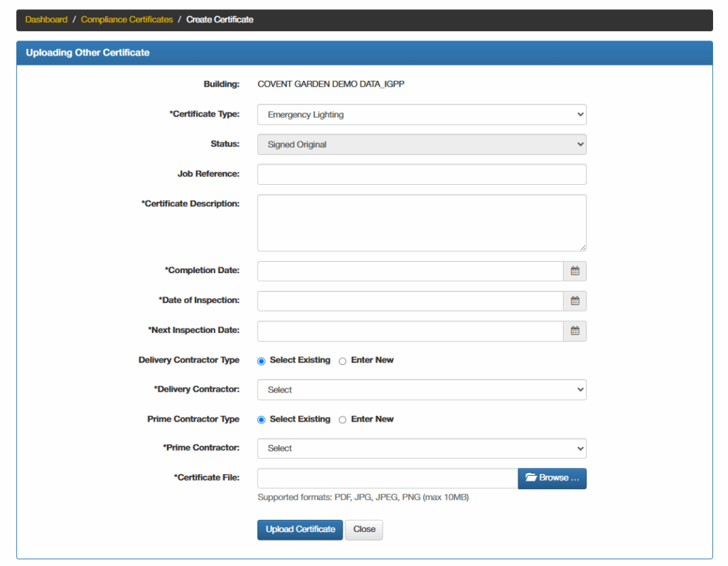Expand the Status dropdown showing Signed Original

[422, 144]
